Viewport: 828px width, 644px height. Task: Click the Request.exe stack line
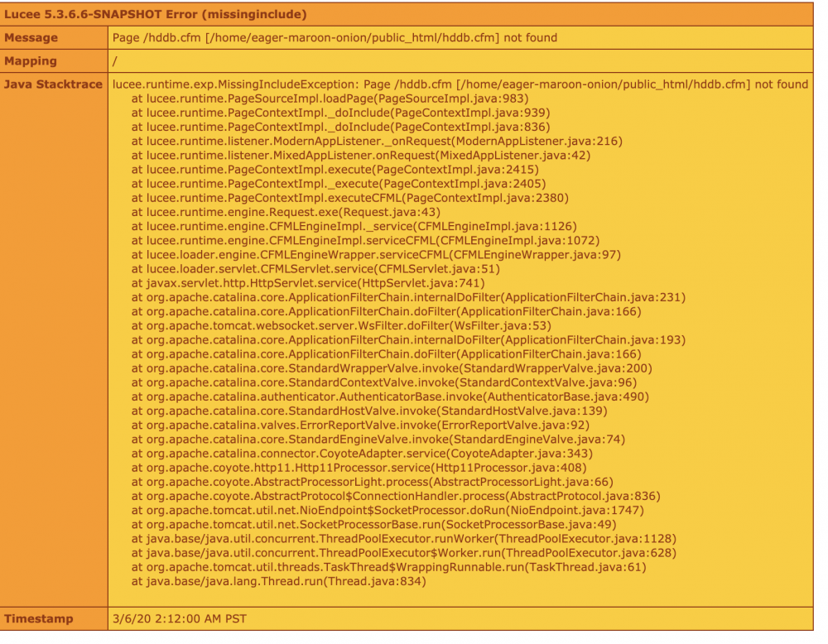286,212
